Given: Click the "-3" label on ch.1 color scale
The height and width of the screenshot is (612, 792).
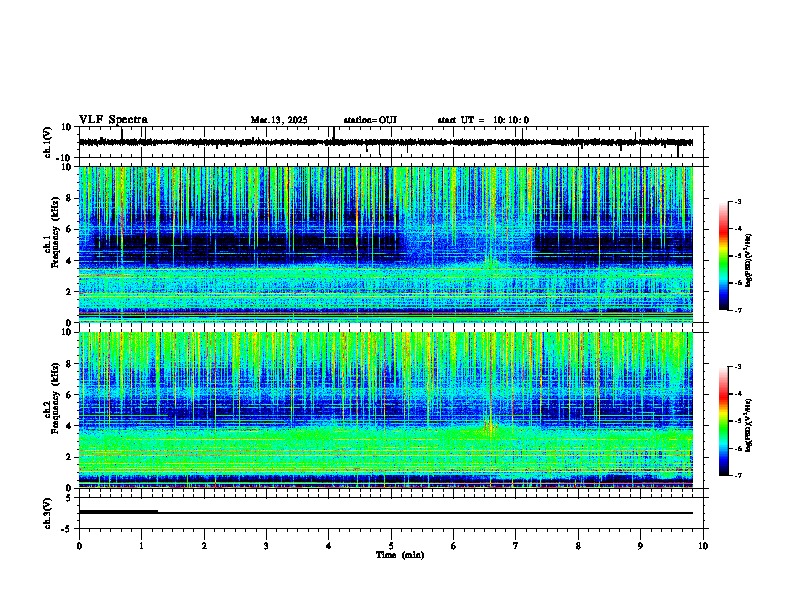Looking at the screenshot, I should [737, 201].
